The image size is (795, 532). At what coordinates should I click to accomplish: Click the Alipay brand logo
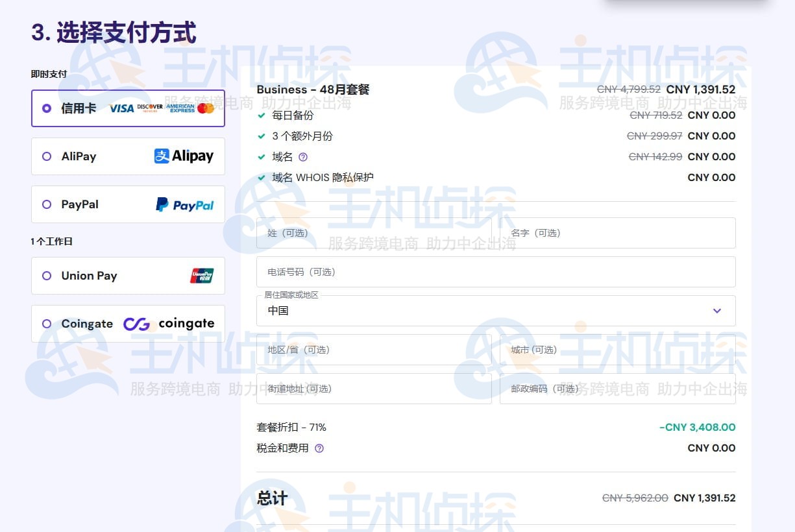click(184, 156)
